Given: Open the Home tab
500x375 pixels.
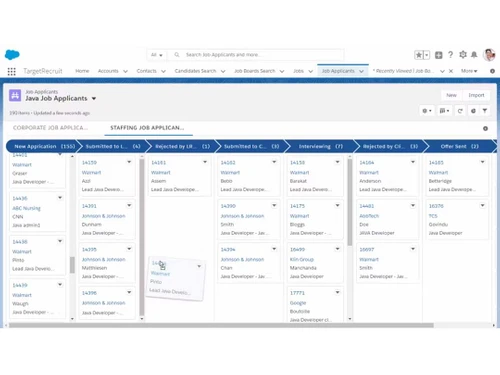Looking at the screenshot, I should click(82, 71).
